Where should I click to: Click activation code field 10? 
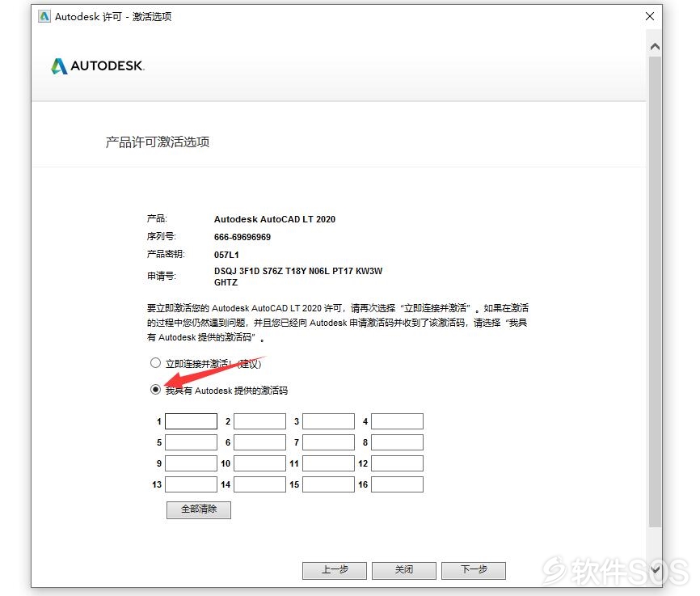[259, 463]
